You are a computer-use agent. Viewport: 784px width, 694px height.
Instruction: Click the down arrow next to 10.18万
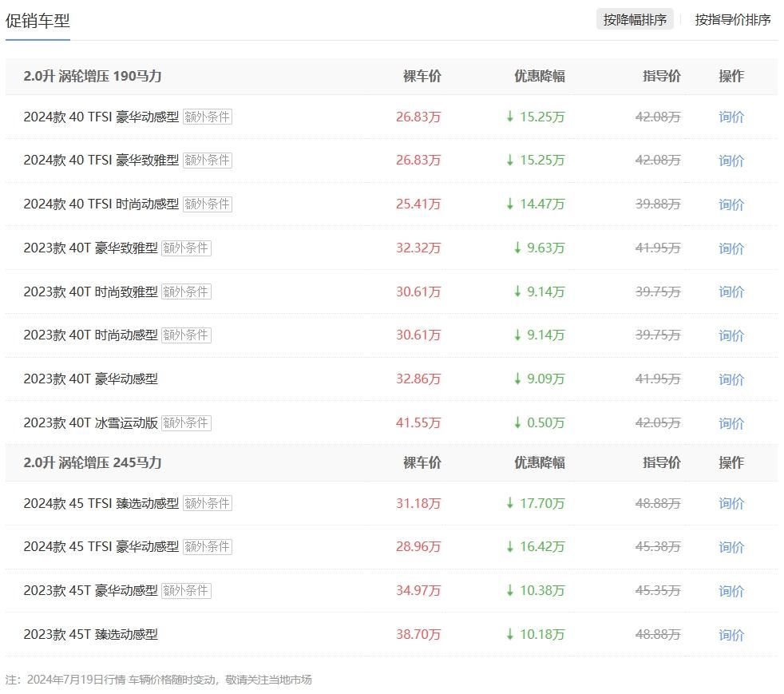pos(510,634)
